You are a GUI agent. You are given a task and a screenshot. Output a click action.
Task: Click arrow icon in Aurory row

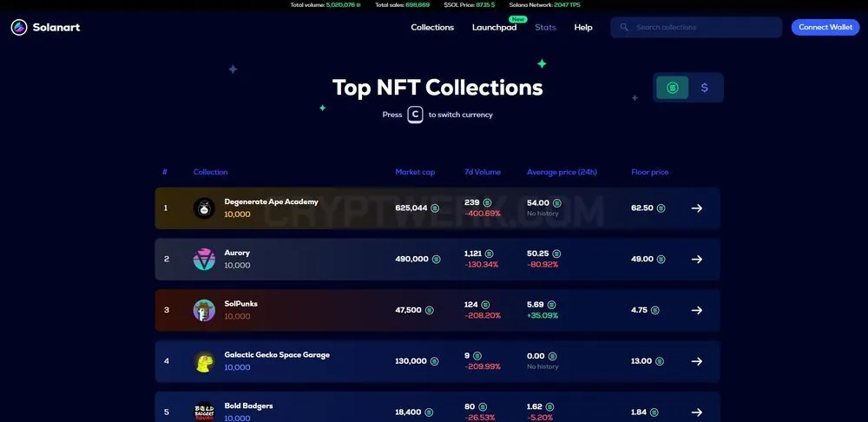(x=697, y=259)
